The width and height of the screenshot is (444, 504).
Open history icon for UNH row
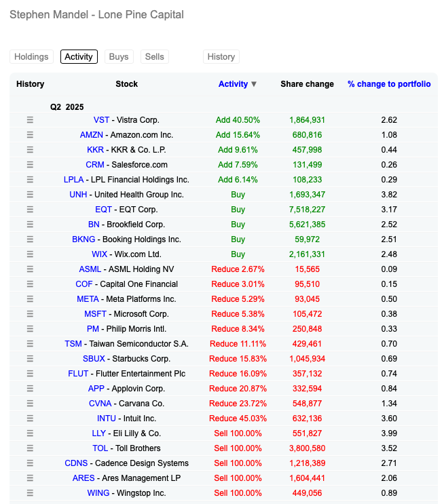(30, 195)
